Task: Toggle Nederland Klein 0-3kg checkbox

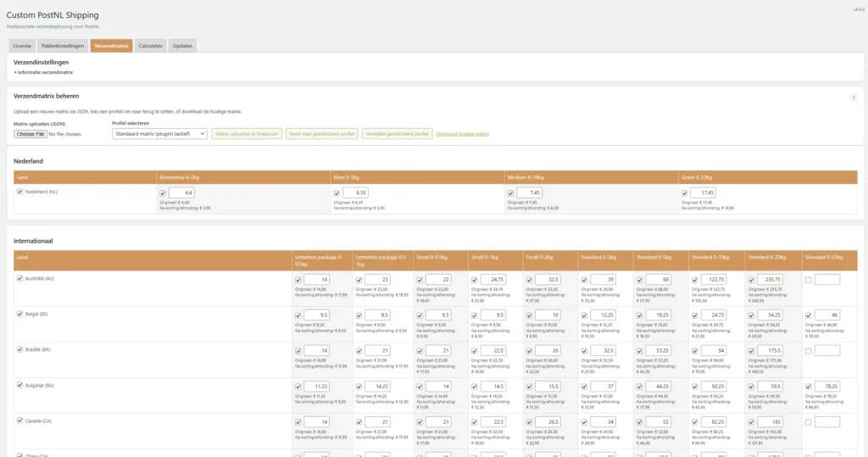Action: click(x=337, y=193)
